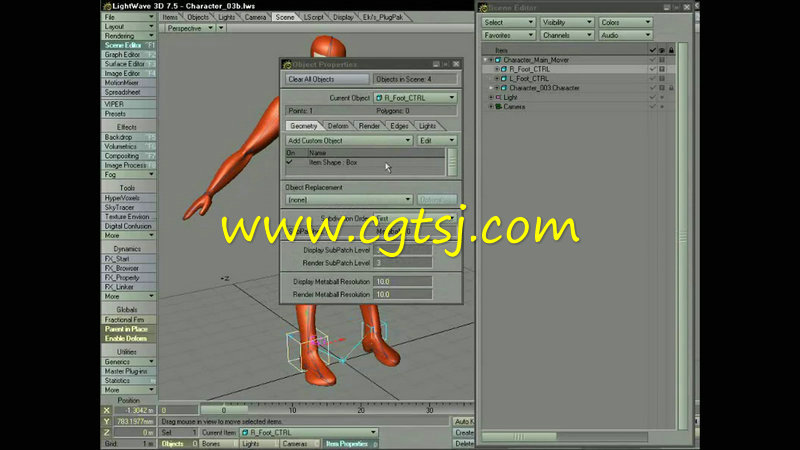Viewport: 800px width, 450px height.
Task: Open the Rendering menu
Action: pos(129,36)
